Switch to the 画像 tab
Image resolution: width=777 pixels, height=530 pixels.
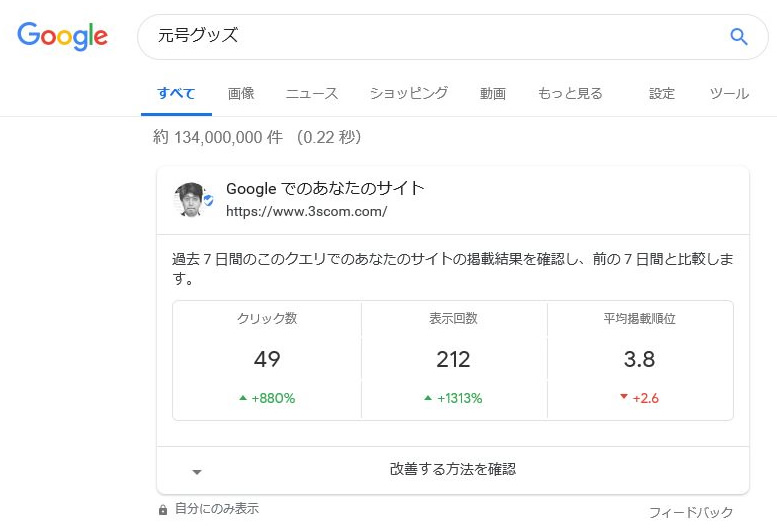(x=241, y=94)
